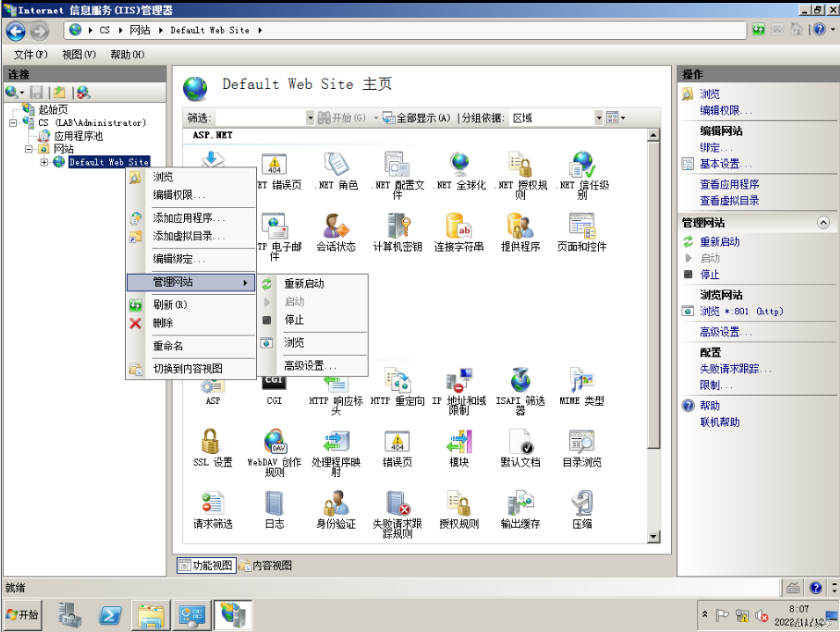Collapse the CS server tree node
The image size is (840, 632).
[x=13, y=123]
